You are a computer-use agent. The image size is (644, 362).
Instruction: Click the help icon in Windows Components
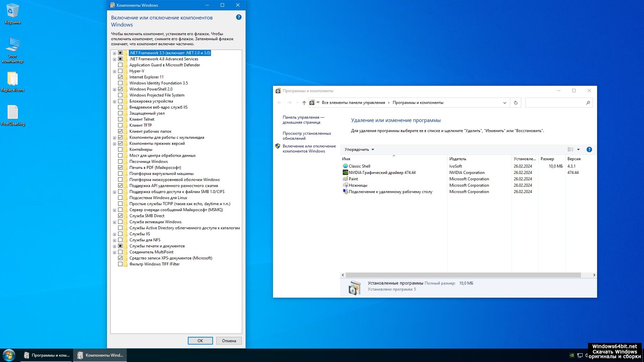(x=239, y=17)
